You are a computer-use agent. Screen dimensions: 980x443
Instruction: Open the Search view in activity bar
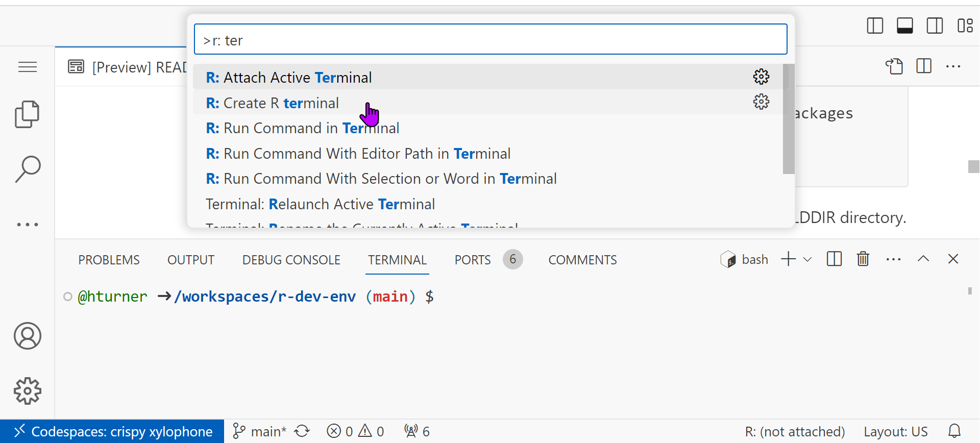[27, 169]
